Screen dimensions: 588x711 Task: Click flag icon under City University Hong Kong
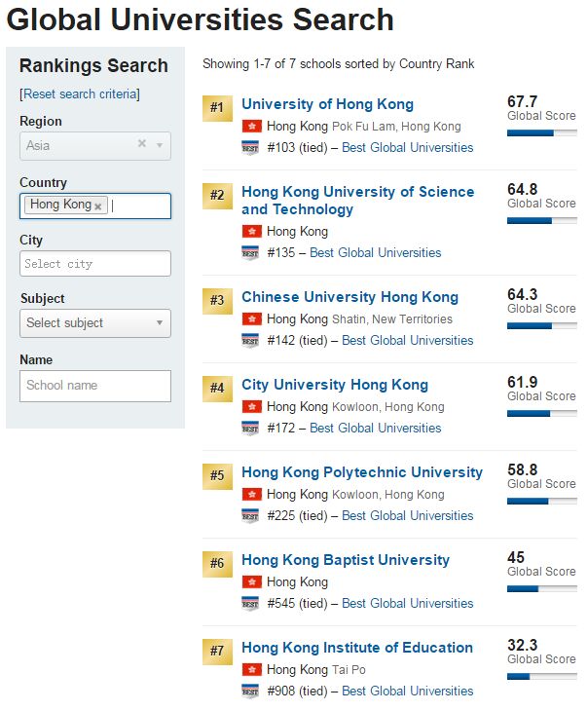pos(251,407)
